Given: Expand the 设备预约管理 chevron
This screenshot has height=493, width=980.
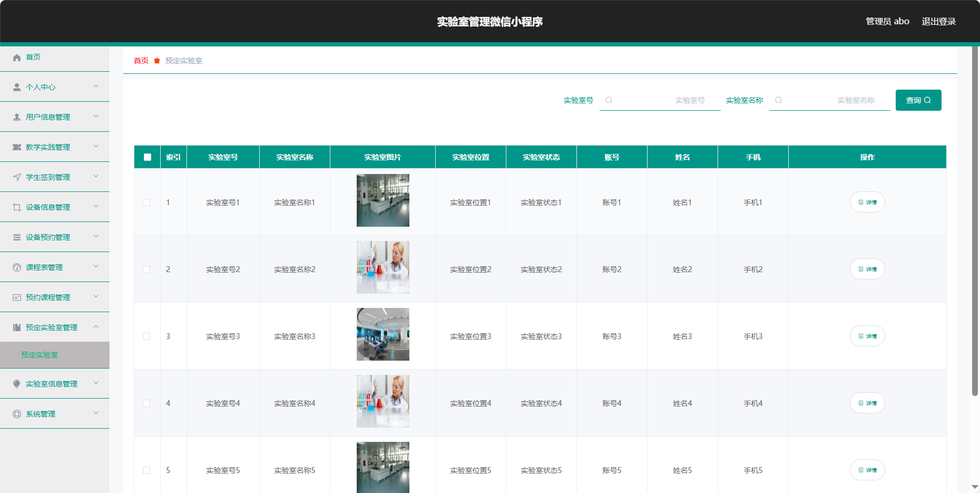Looking at the screenshot, I should pos(96,236).
